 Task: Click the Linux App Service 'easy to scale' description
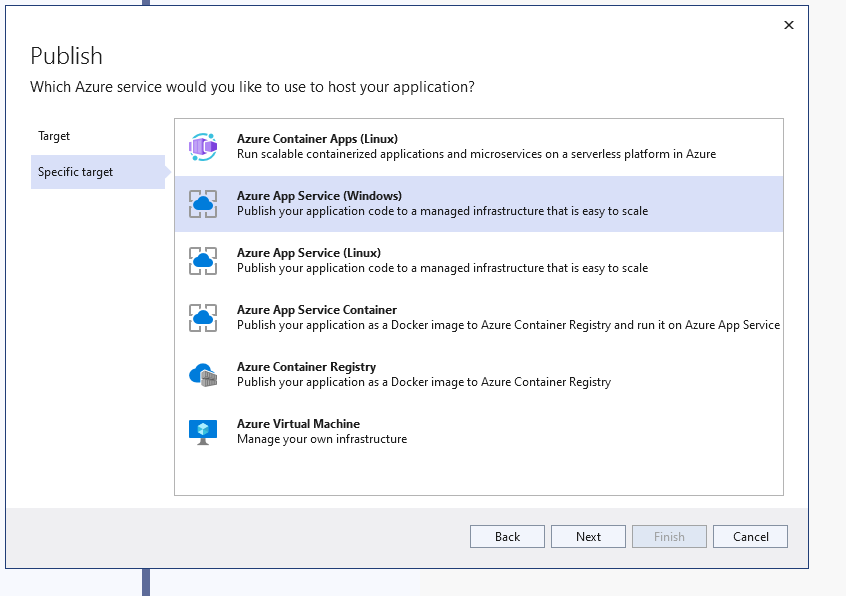tap(442, 268)
